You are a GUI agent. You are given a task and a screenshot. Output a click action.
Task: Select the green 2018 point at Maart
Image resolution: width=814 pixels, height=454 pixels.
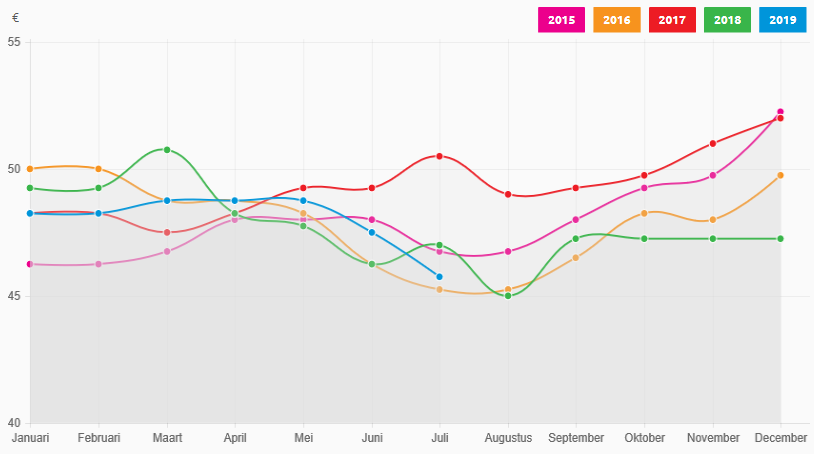167,150
